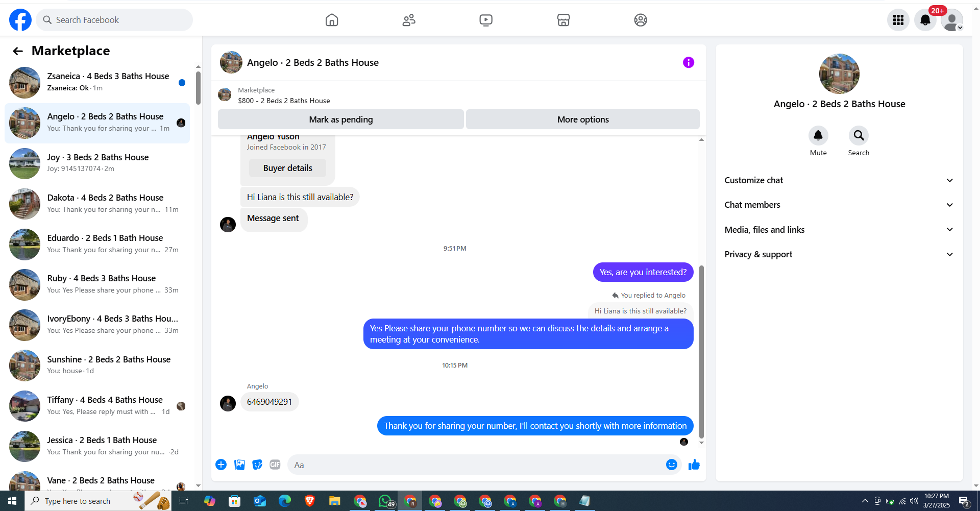Click the conversation list scrollbar
Screen dimensions: 980x511
point(198,88)
